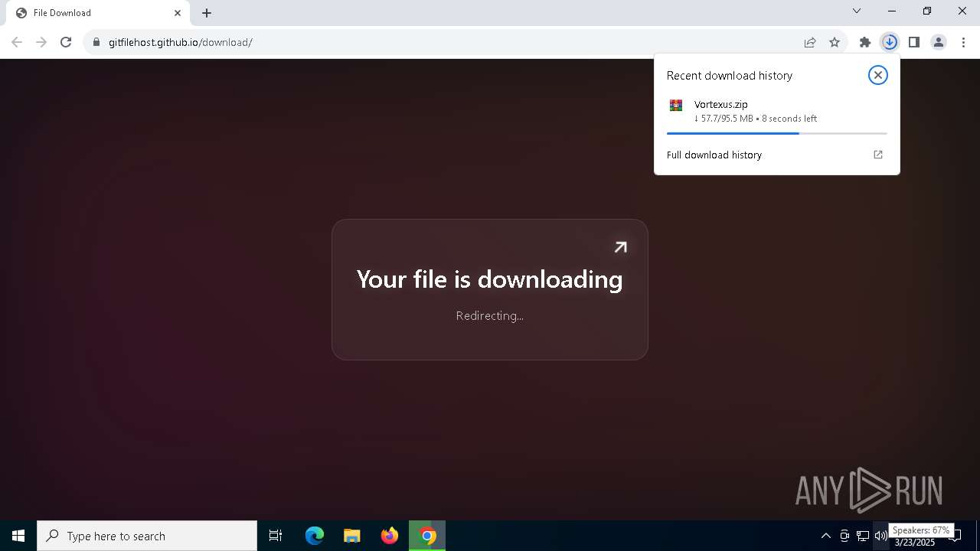The width and height of the screenshot is (980, 551).
Task: Share this page icon
Action: coord(810,42)
